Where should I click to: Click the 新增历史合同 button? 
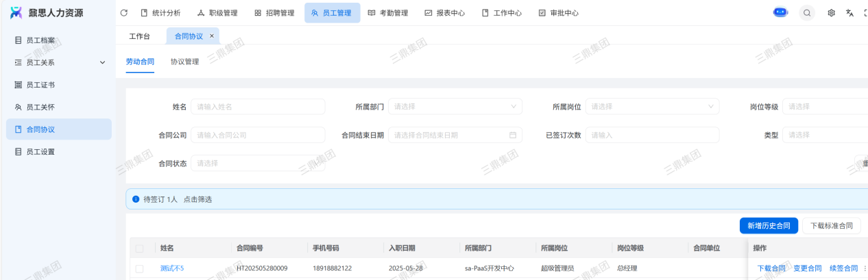pyautogui.click(x=769, y=225)
